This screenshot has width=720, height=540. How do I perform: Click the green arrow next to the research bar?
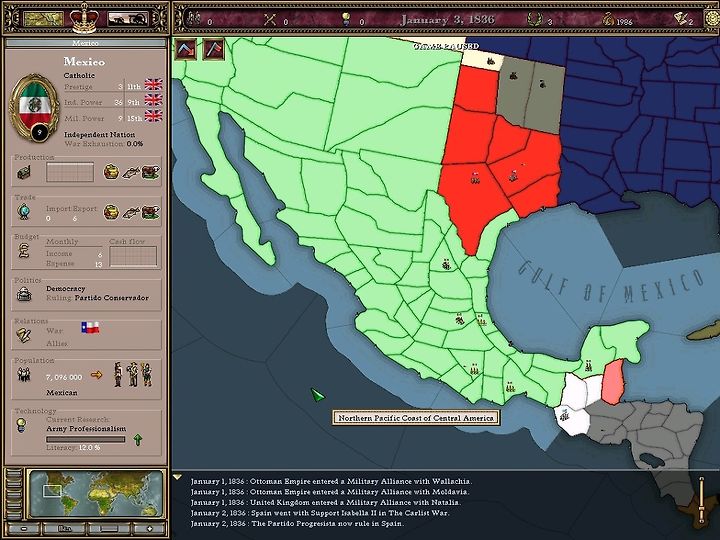point(137,440)
